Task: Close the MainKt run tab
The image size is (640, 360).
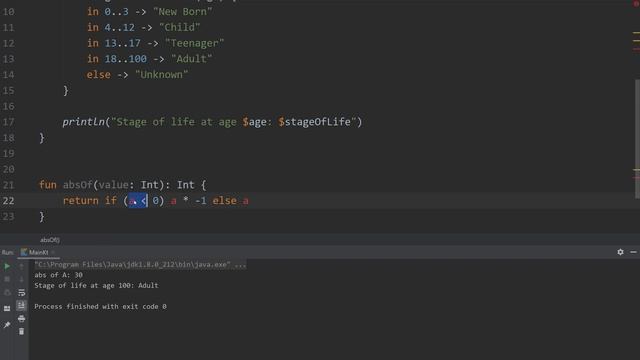Action: click(53, 252)
